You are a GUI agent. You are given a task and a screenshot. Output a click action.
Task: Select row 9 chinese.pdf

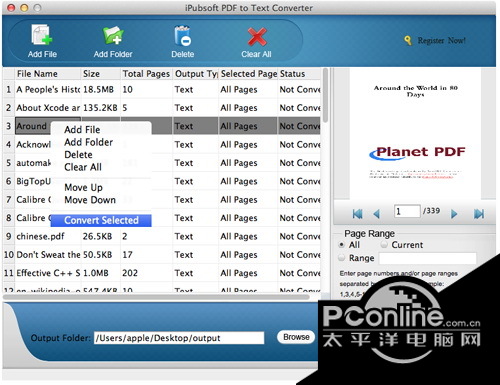click(162, 236)
